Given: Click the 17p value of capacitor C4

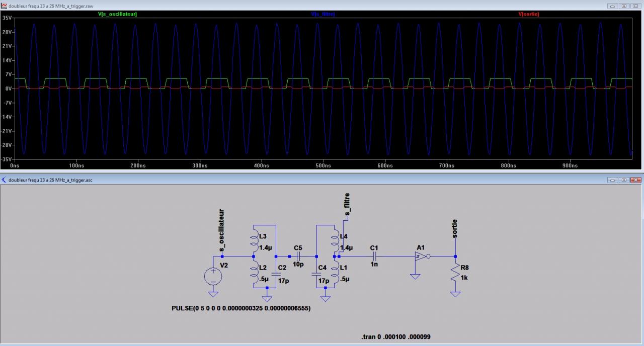Looking at the screenshot, I should click(x=325, y=281).
